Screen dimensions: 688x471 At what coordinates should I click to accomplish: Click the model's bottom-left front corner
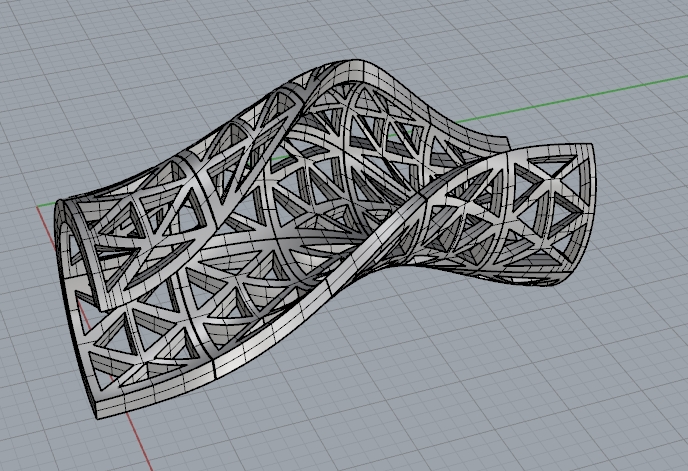point(95,410)
